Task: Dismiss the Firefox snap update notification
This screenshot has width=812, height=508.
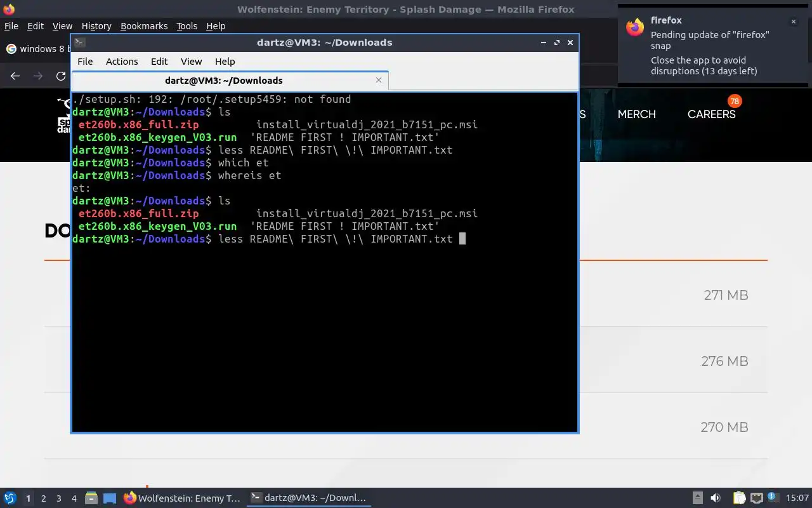Action: click(793, 22)
